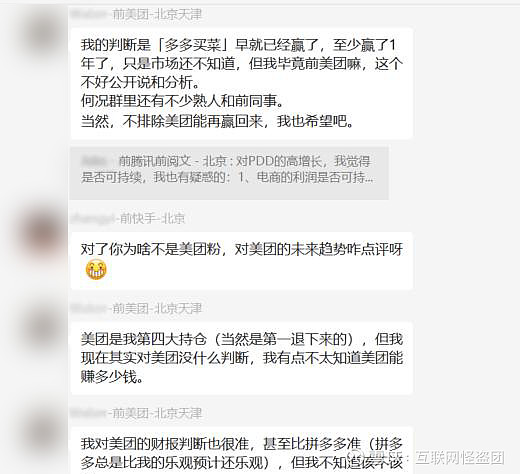
Task: Select the message starting 美团是我第四大持仓
Action: pos(242,358)
